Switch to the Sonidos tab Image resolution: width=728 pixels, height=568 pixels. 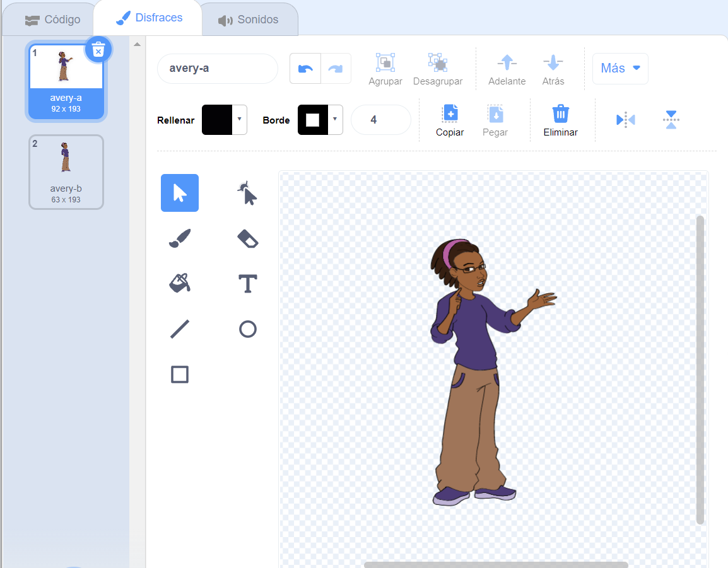pyautogui.click(x=249, y=20)
